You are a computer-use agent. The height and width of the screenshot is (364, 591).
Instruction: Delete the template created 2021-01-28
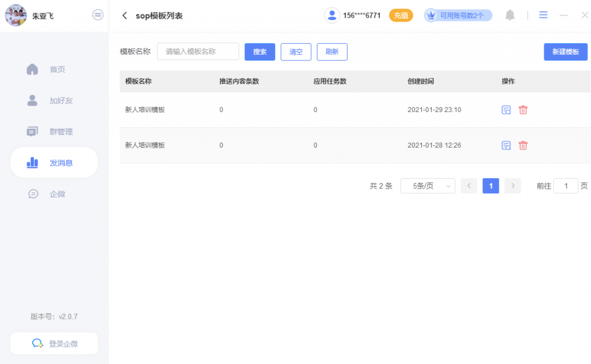click(x=523, y=145)
